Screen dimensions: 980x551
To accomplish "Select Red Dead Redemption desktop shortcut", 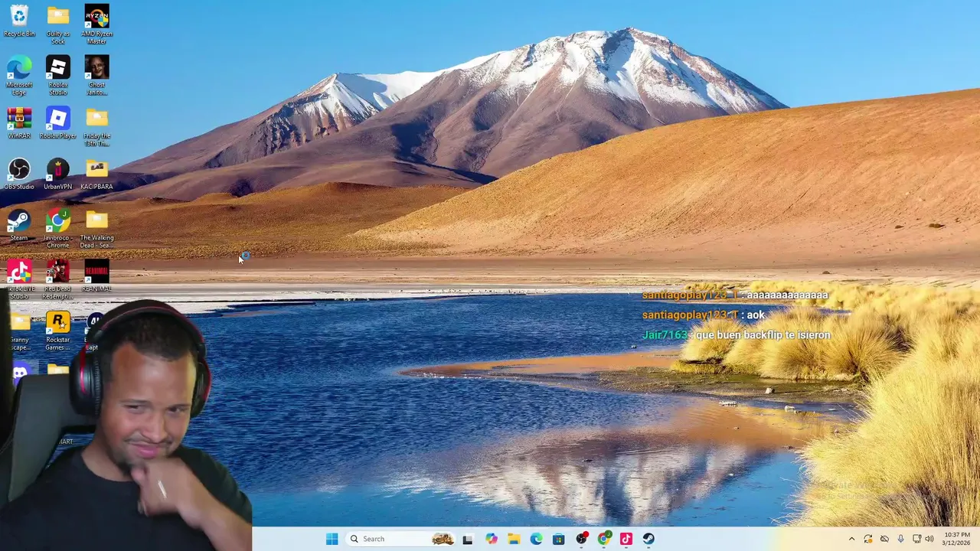I will (58, 279).
